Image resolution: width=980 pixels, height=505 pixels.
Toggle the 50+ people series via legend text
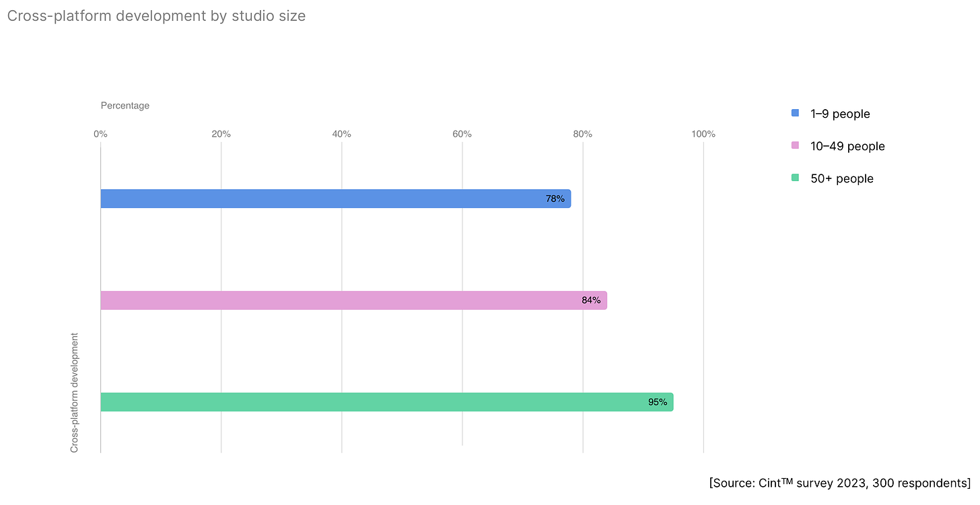point(841,178)
